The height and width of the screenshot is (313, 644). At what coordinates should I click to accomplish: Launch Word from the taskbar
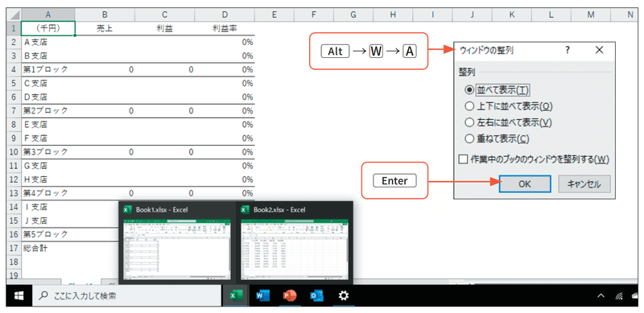(x=262, y=296)
